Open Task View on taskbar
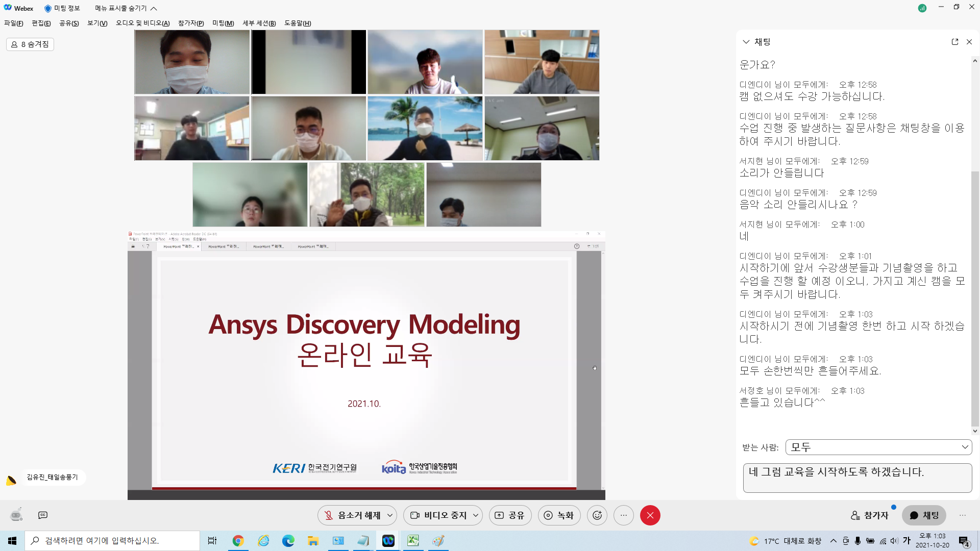The width and height of the screenshot is (980, 551). coord(212,541)
